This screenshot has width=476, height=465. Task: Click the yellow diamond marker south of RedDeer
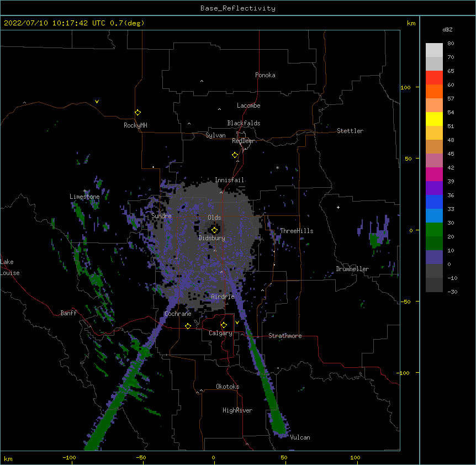click(235, 155)
